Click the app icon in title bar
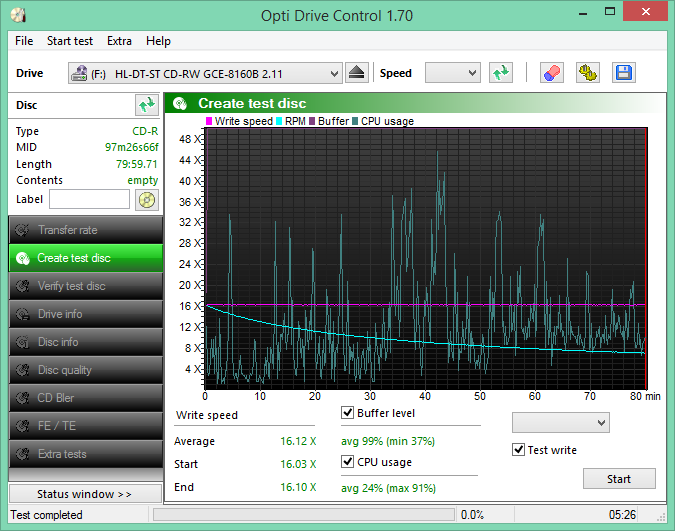The height and width of the screenshot is (531, 675). click(19, 16)
